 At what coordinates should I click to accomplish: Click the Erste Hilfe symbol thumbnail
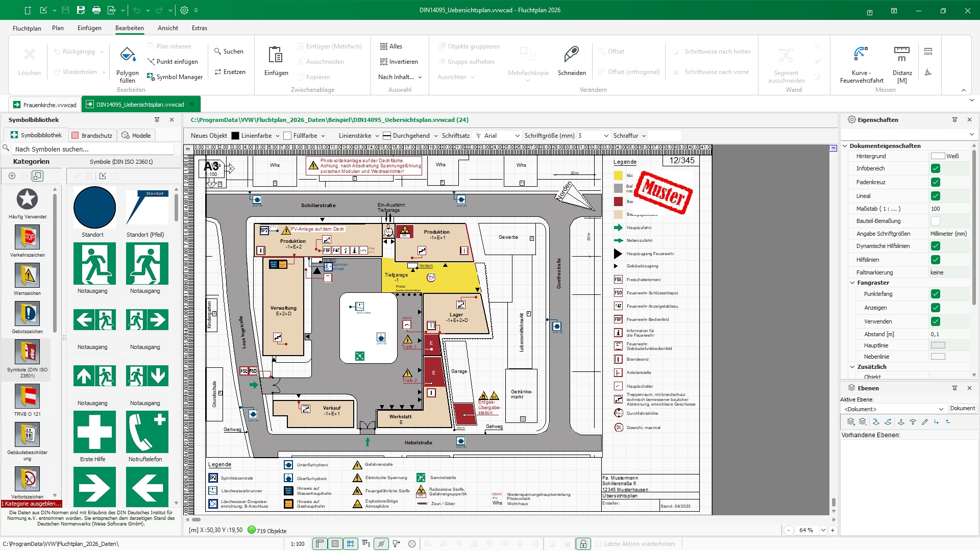(x=94, y=432)
